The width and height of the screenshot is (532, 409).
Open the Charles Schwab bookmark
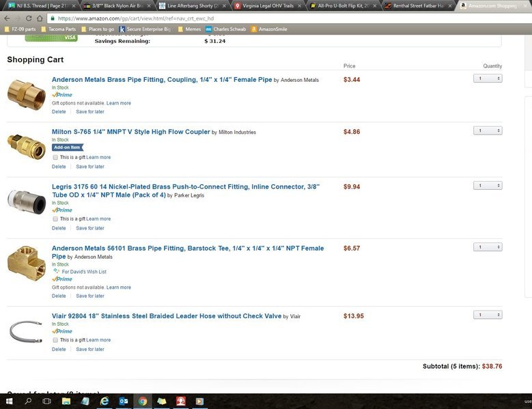coord(226,29)
